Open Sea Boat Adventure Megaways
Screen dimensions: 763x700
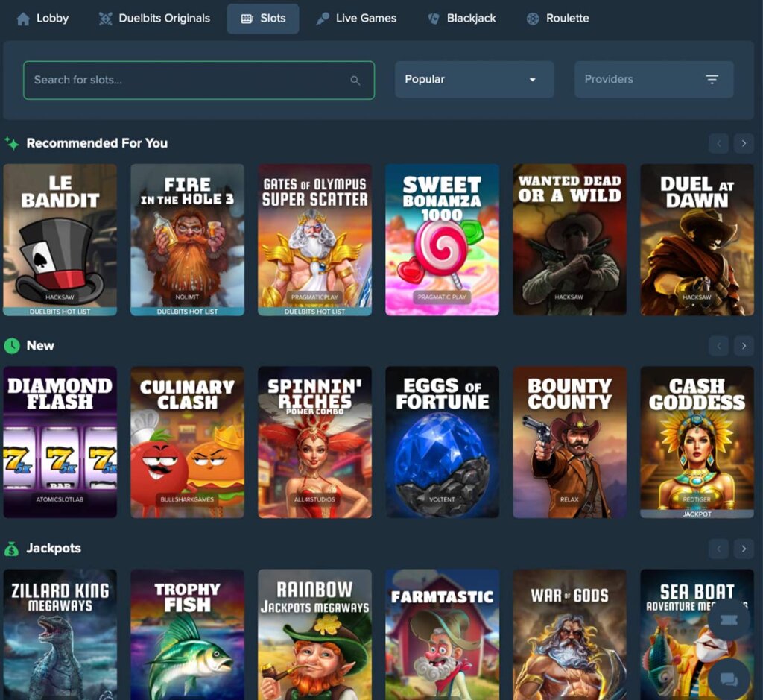697,634
